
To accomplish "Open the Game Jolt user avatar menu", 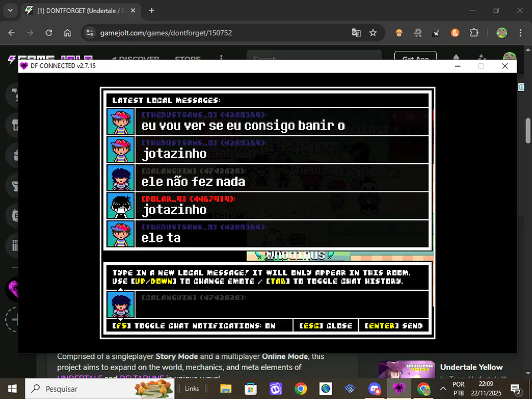I will [x=510, y=56].
